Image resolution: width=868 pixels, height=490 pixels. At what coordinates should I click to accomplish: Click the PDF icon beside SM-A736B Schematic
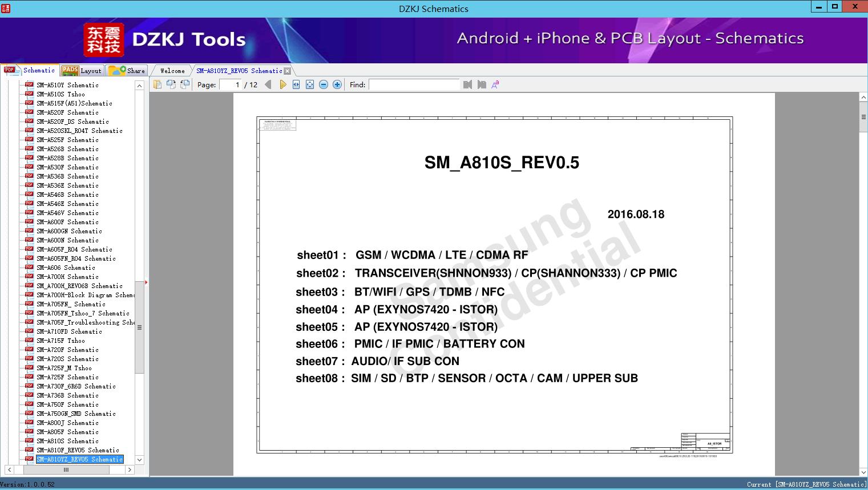pyautogui.click(x=29, y=395)
